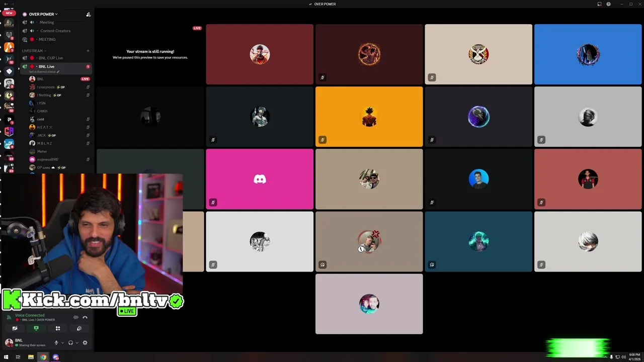Open the orange A server icon

pyautogui.click(x=9, y=47)
